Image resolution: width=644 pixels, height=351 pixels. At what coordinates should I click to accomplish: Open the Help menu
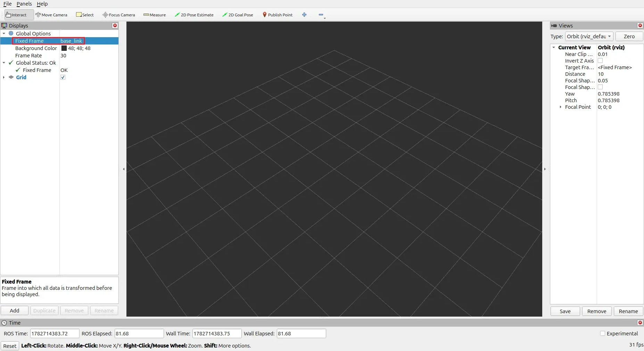(x=42, y=4)
